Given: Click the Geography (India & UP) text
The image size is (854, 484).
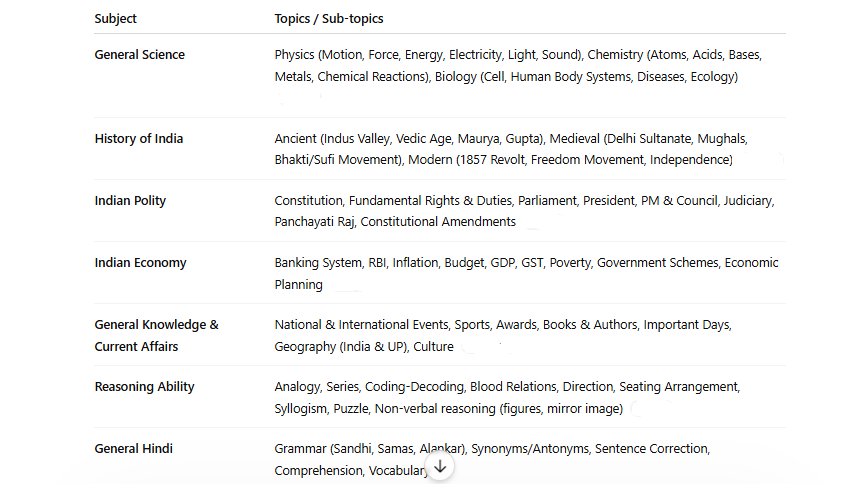Looking at the screenshot, I should pyautogui.click(x=341, y=346).
